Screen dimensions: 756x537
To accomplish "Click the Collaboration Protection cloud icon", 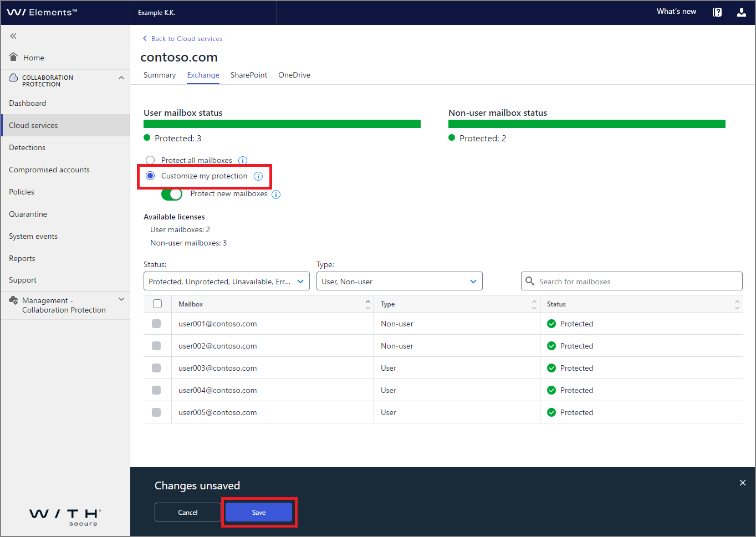I will coord(13,78).
